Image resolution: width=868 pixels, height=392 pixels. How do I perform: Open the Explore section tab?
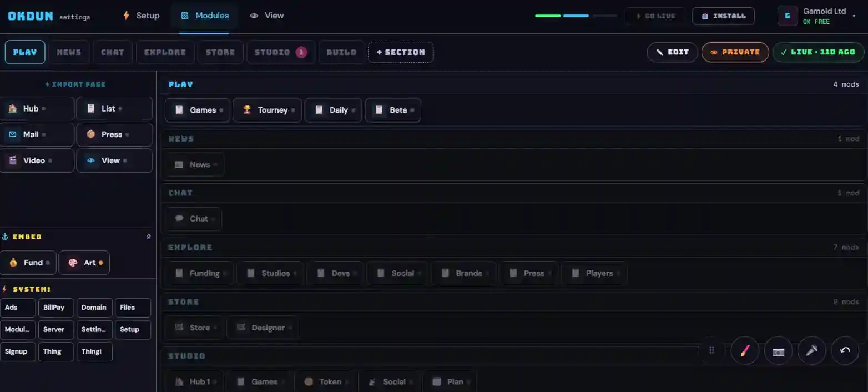click(x=165, y=52)
